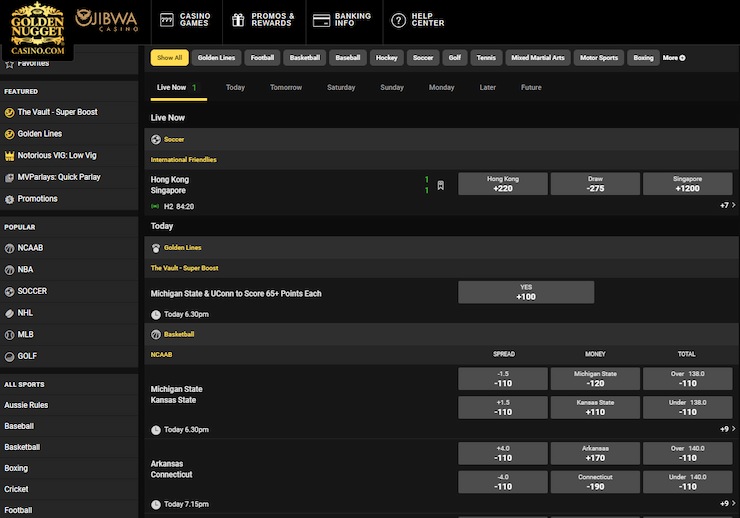Viewport: 740px width, 518px height.
Task: Click the SOCCER ball icon in Popular
Action: point(9,292)
